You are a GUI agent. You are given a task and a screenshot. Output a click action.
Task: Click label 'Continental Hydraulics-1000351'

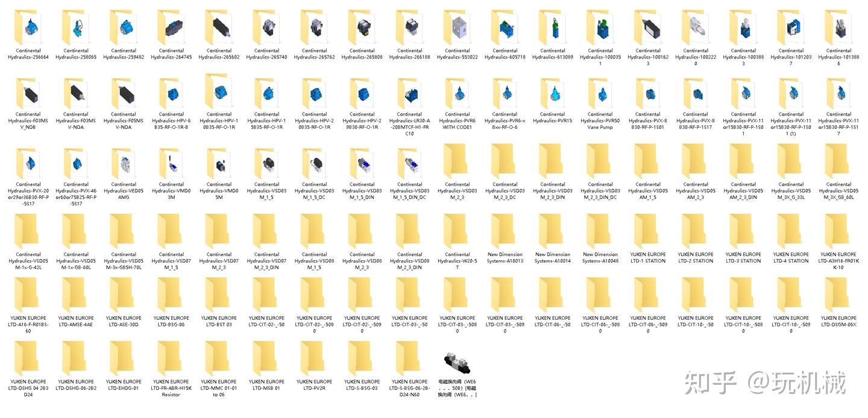600,57
